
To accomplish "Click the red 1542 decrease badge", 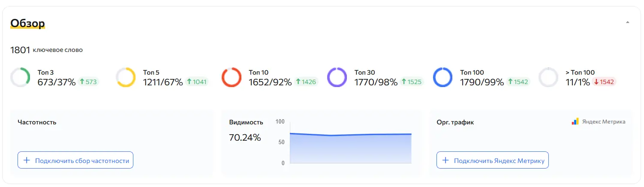I will pos(604,82).
